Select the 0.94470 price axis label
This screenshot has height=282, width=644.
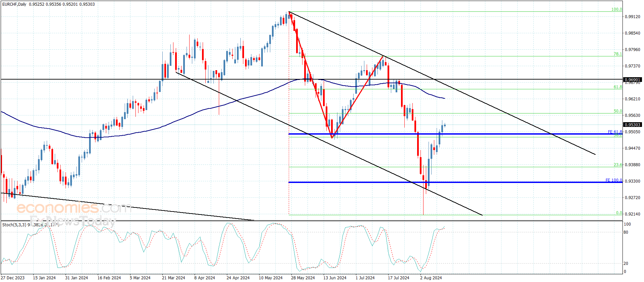point(632,148)
